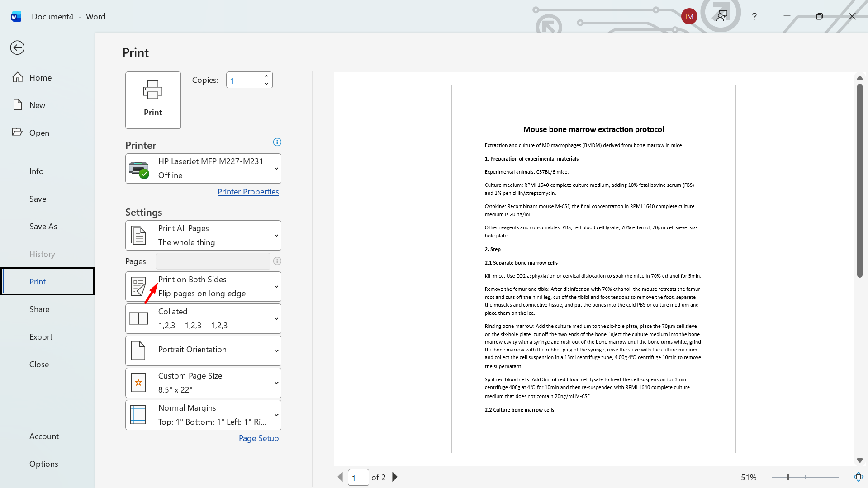Click the zoom slider handle
Screen dimensions: 868x488
point(787,477)
